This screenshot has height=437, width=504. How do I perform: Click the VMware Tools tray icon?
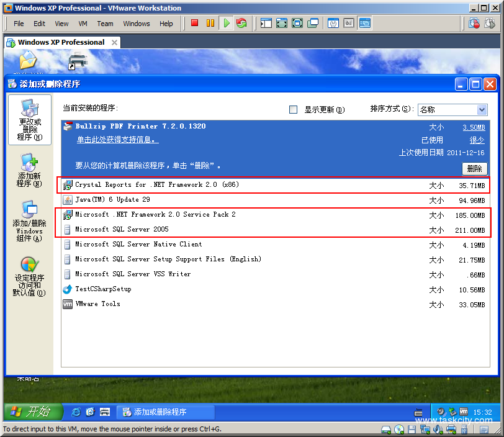pos(464,412)
